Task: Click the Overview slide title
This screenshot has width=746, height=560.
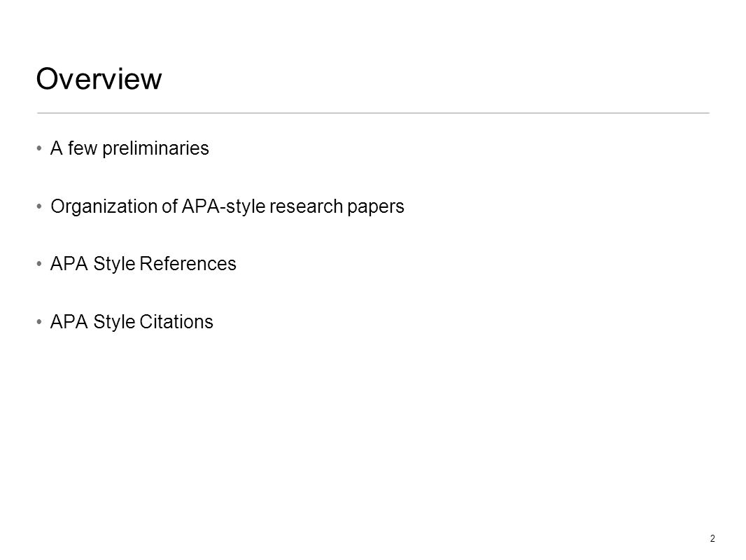Action: click(x=99, y=78)
